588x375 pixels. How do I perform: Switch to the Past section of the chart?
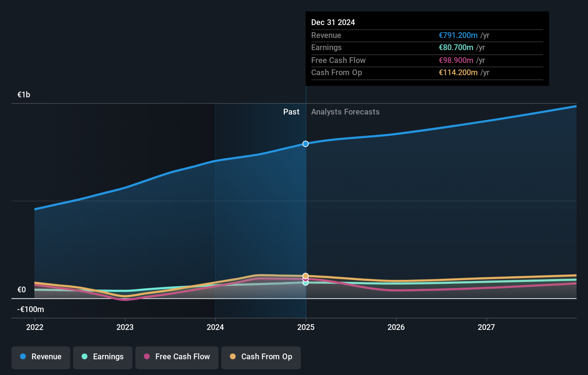coord(291,112)
